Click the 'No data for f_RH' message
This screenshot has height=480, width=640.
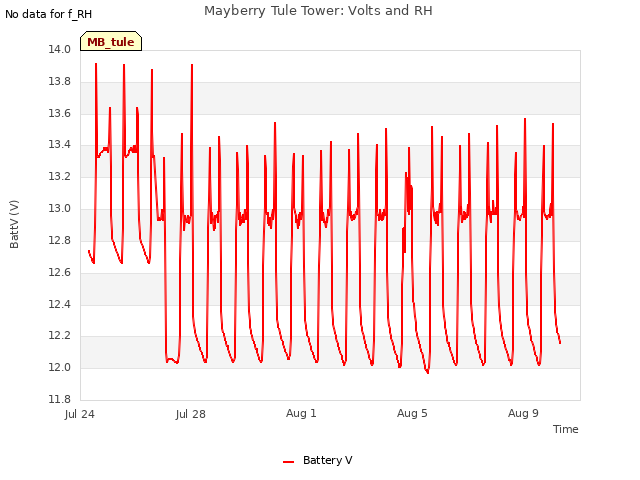[48, 14]
